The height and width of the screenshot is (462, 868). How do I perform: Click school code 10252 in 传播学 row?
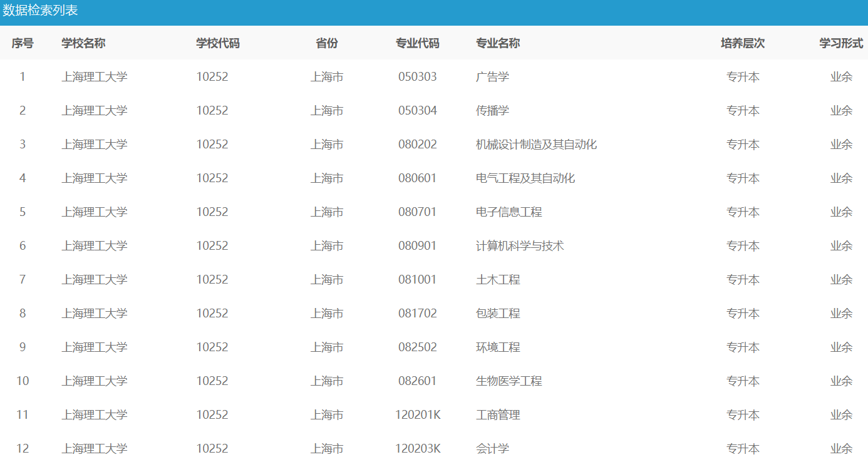click(212, 111)
